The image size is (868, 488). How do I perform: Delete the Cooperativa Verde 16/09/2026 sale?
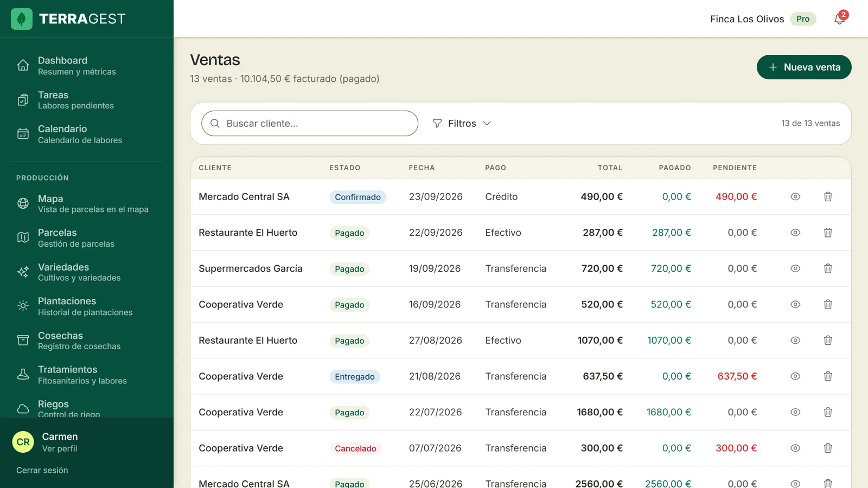[x=828, y=304]
